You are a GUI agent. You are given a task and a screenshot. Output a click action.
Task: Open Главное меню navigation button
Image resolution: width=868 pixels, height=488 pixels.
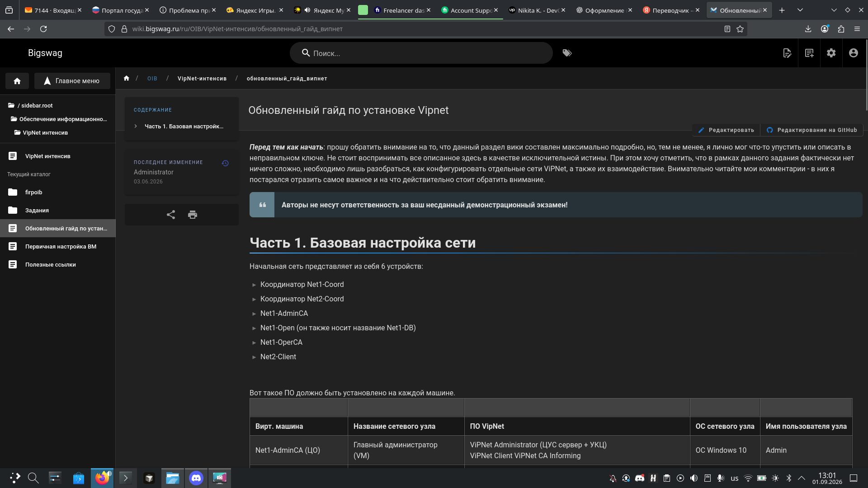coord(72,81)
